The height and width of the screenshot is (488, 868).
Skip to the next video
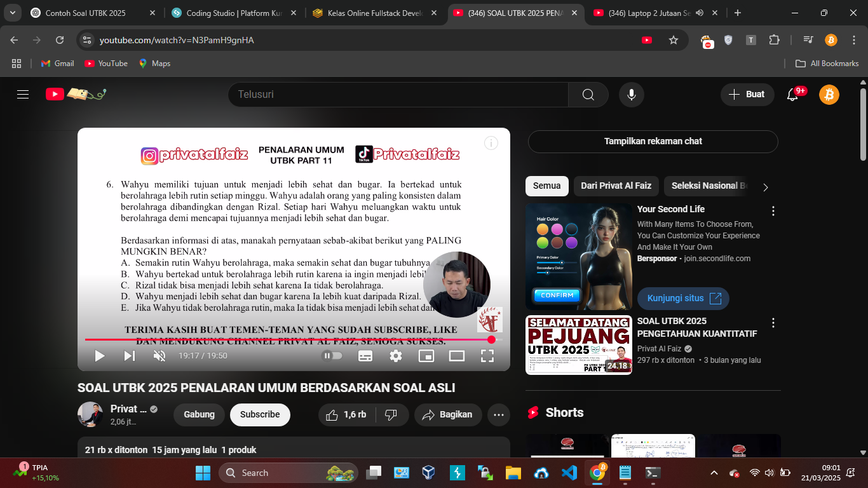tap(130, 356)
